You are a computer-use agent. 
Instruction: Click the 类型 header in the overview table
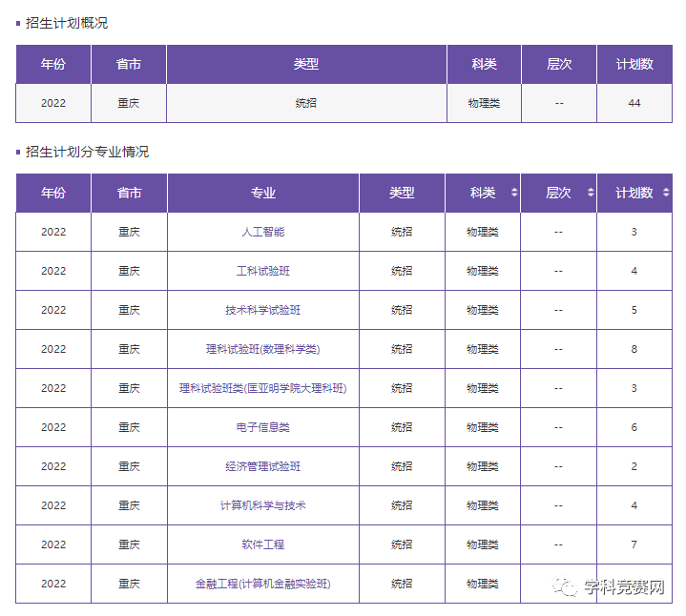(x=306, y=64)
